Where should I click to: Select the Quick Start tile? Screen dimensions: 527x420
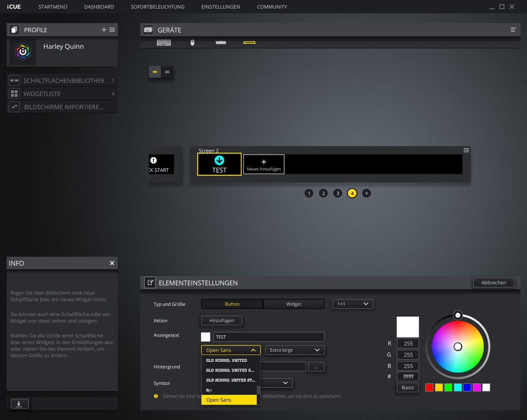coord(162,164)
